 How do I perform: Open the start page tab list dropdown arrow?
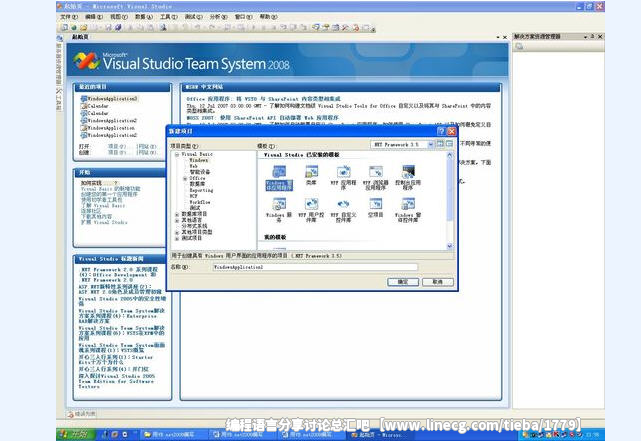click(x=498, y=37)
